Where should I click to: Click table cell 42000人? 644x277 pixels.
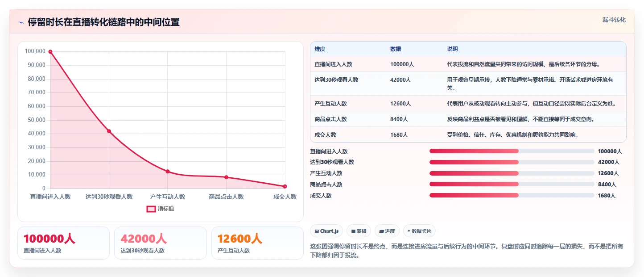400,80
